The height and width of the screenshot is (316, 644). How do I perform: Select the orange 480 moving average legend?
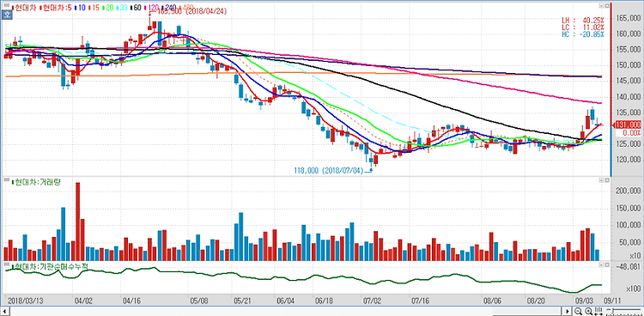[x=186, y=7]
